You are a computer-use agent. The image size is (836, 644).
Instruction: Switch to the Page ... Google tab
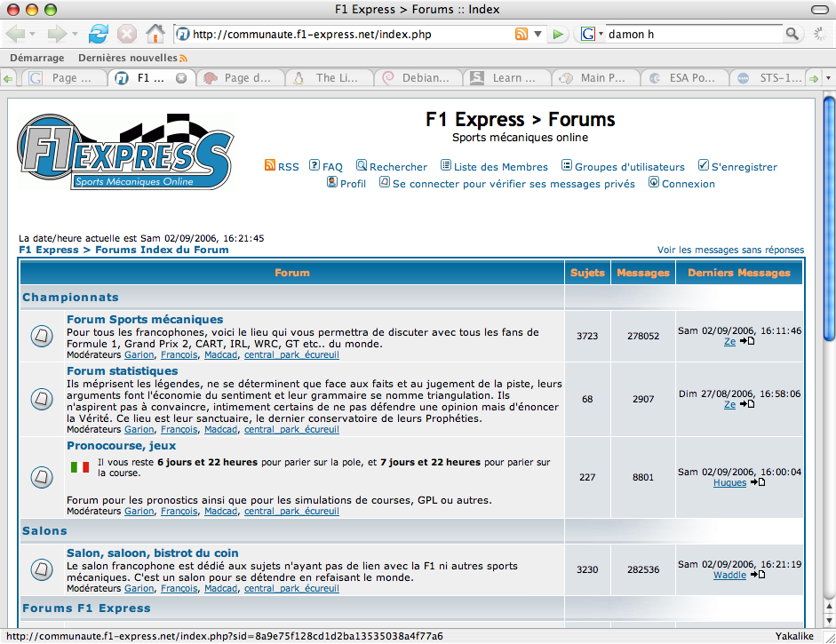coord(62,78)
